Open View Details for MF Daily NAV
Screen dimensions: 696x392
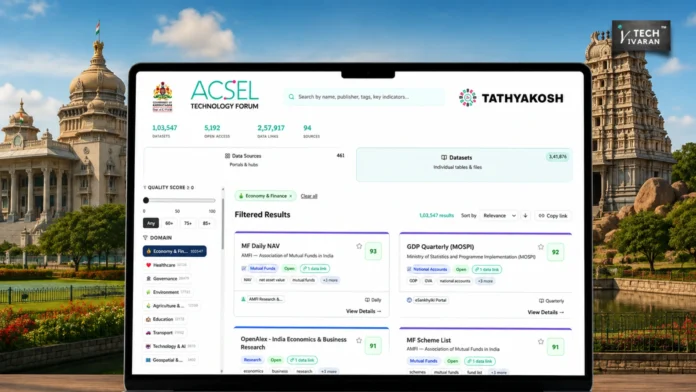364,311
